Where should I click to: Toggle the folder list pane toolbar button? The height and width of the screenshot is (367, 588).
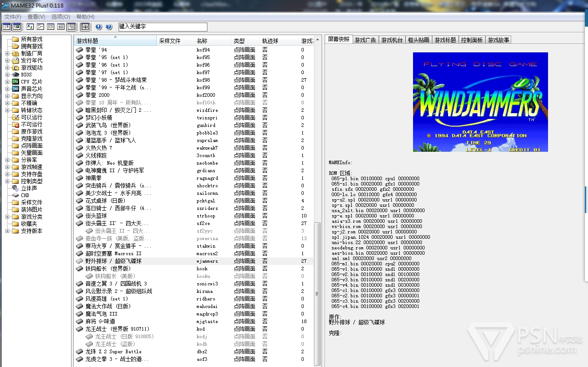(x=7, y=27)
